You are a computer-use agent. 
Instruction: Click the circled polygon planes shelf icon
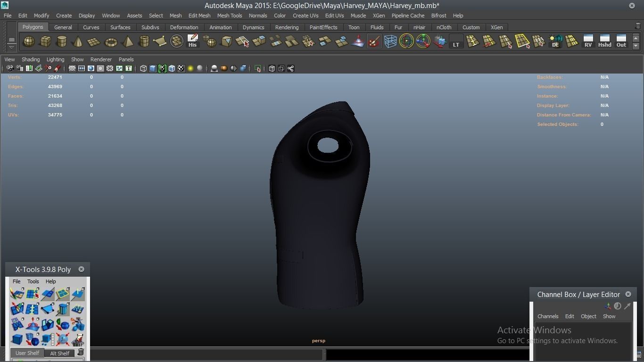[x=177, y=41]
